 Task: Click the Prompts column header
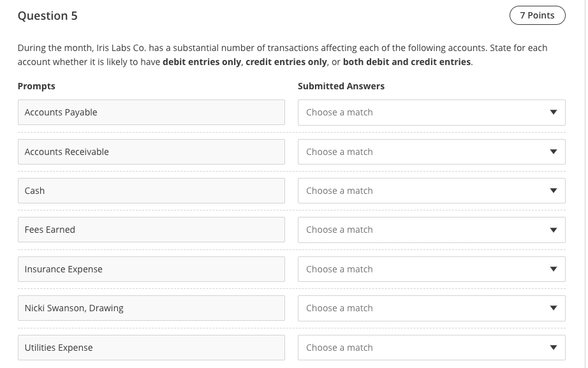pyautogui.click(x=36, y=86)
